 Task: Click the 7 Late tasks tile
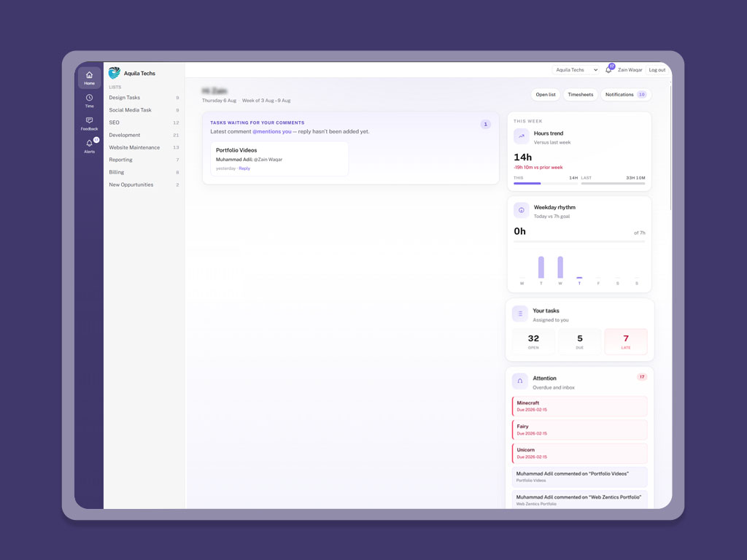click(626, 341)
